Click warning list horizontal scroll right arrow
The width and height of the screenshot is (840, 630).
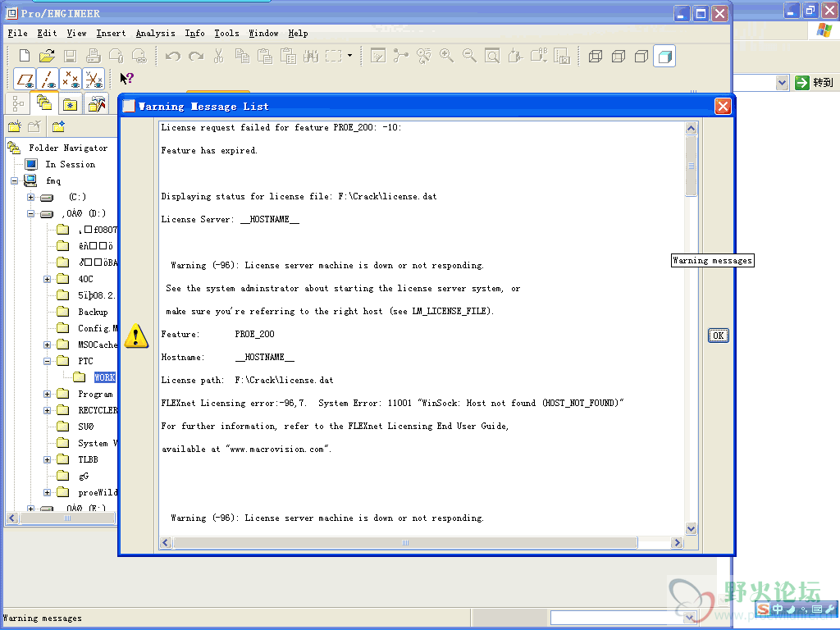pos(677,543)
